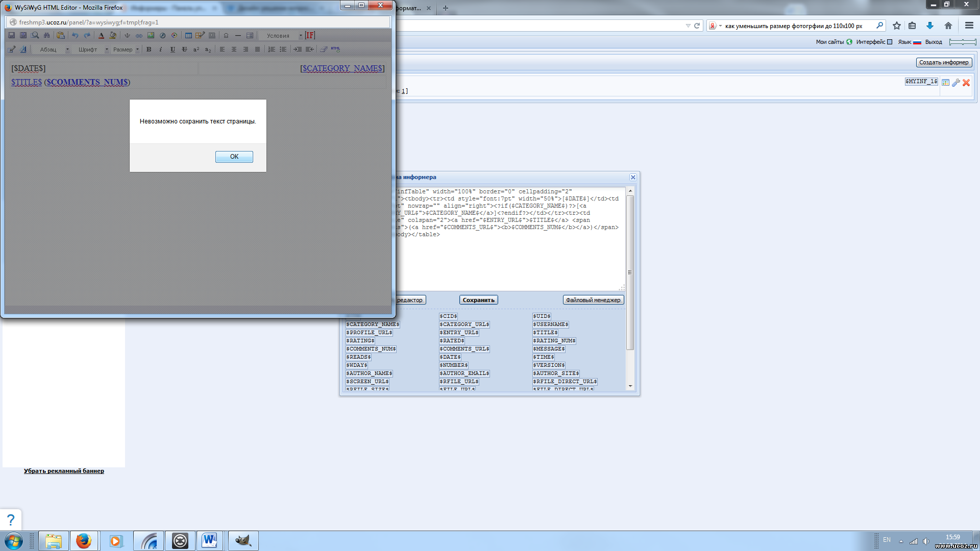Screen dimensions: 980x551
Task: Toggle italic formatting
Action: tap(160, 49)
